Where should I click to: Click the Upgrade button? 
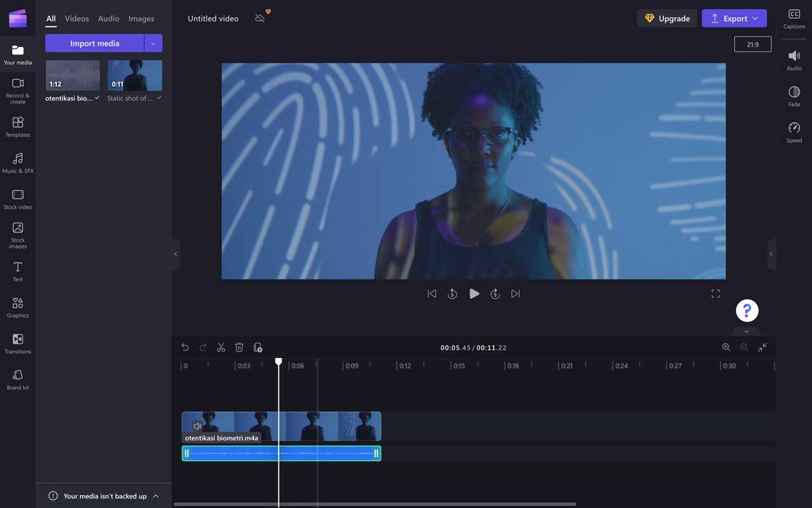[667, 18]
